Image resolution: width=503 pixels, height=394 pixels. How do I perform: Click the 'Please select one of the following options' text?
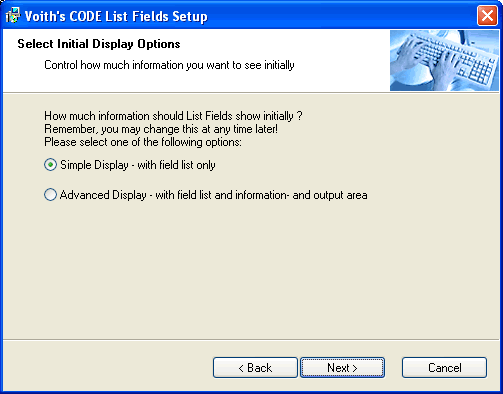click(143, 142)
